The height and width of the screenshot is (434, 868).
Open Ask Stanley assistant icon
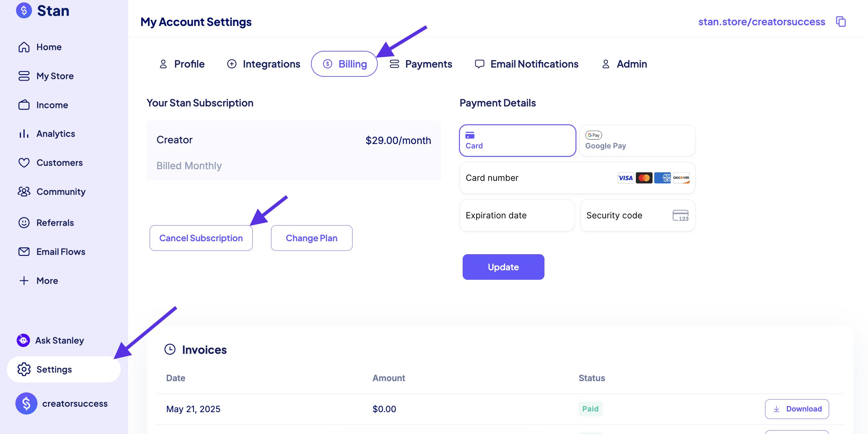(23, 340)
